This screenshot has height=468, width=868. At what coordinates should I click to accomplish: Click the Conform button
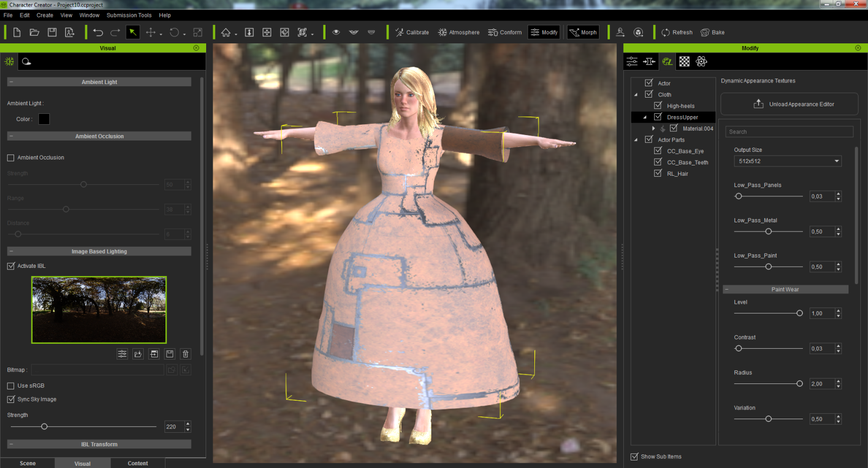pyautogui.click(x=505, y=33)
